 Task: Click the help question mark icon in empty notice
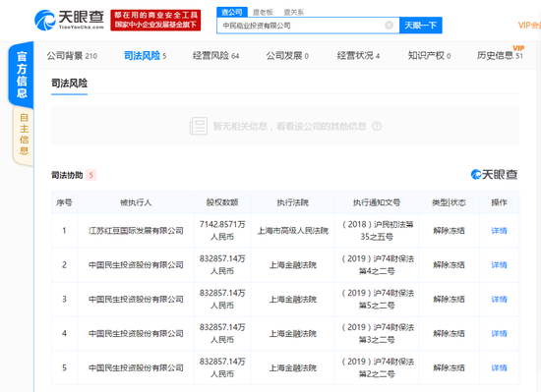[377, 126]
